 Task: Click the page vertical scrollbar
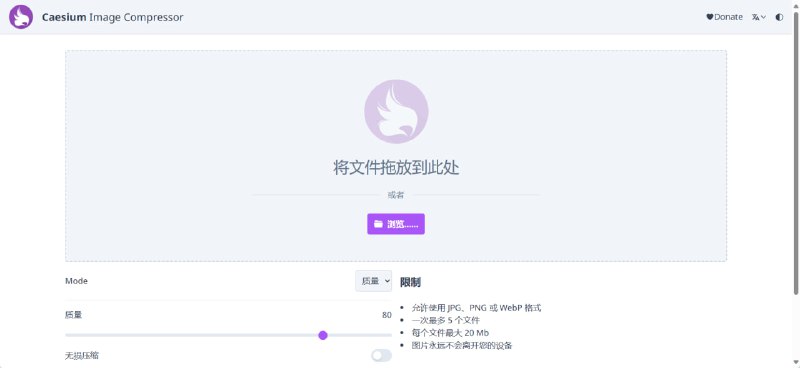pyautogui.click(x=796, y=153)
